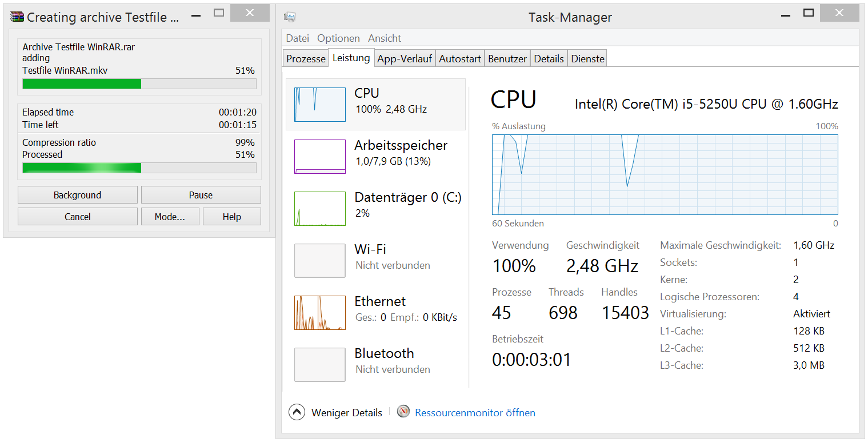Switch to the Details tab
The height and width of the screenshot is (442, 868).
pyautogui.click(x=549, y=58)
